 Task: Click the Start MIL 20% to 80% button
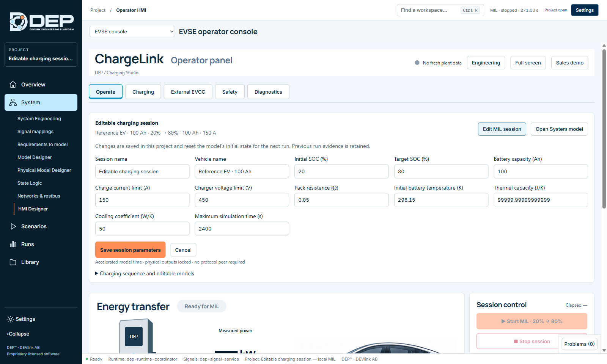click(532, 321)
